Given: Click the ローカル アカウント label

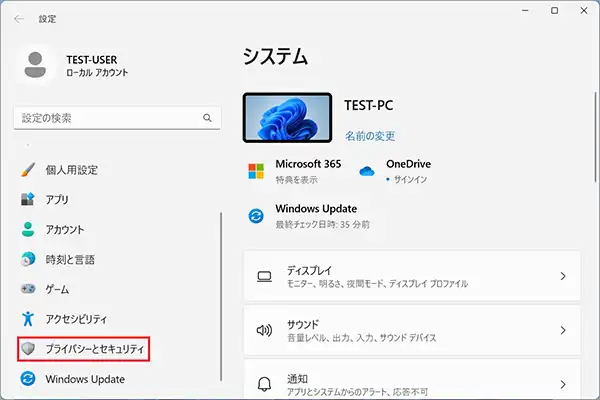Looking at the screenshot, I should [97, 73].
